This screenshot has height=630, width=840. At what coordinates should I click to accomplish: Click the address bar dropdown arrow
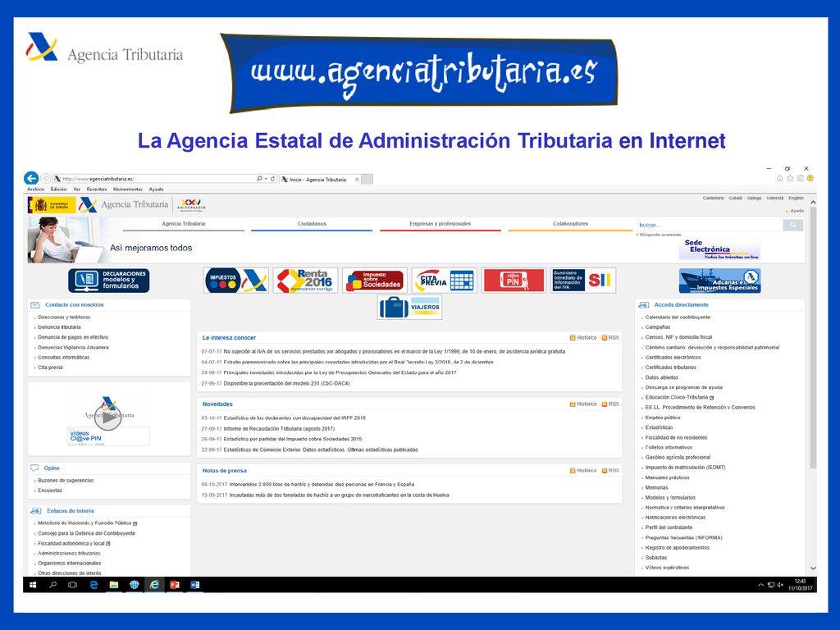[x=266, y=179]
